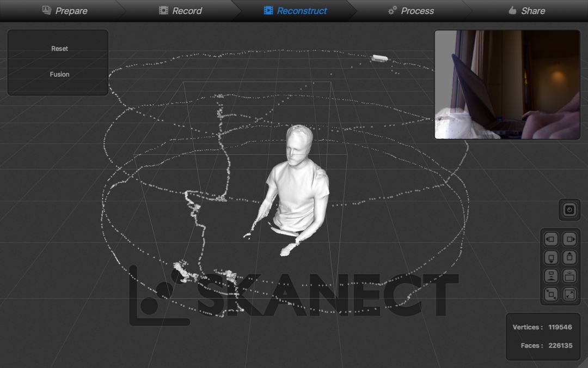Screen dimensions: 588x368
Task: Open the Share tab
Action: [x=527, y=10]
